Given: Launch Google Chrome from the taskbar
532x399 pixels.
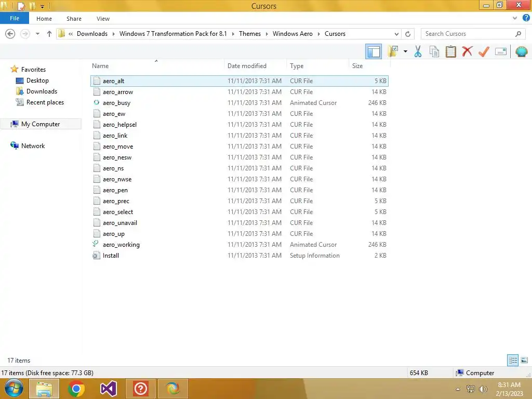Looking at the screenshot, I should click(76, 389).
